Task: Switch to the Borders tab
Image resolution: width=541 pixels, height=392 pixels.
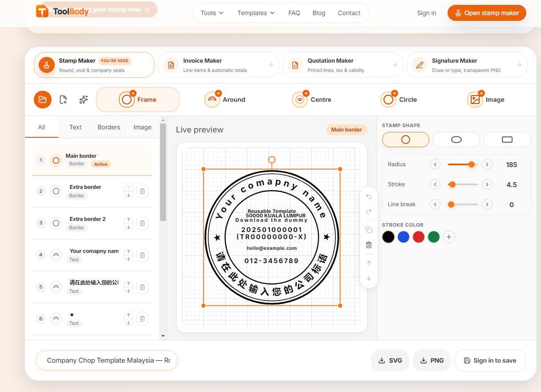Action: [109, 127]
